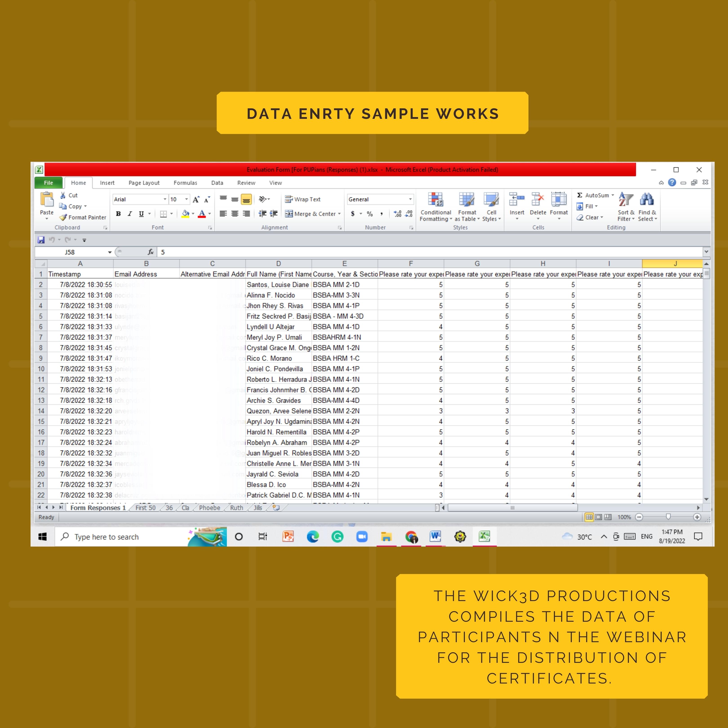Click the Increase Font Size icon

coord(196,199)
